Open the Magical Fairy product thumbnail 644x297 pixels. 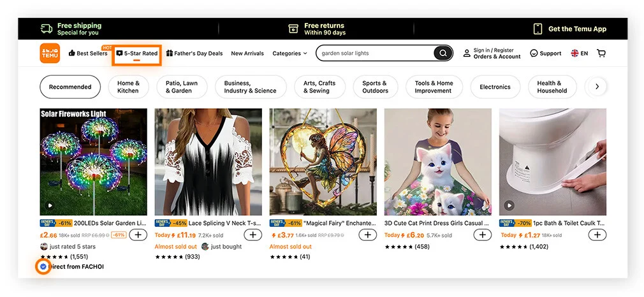pos(323,162)
